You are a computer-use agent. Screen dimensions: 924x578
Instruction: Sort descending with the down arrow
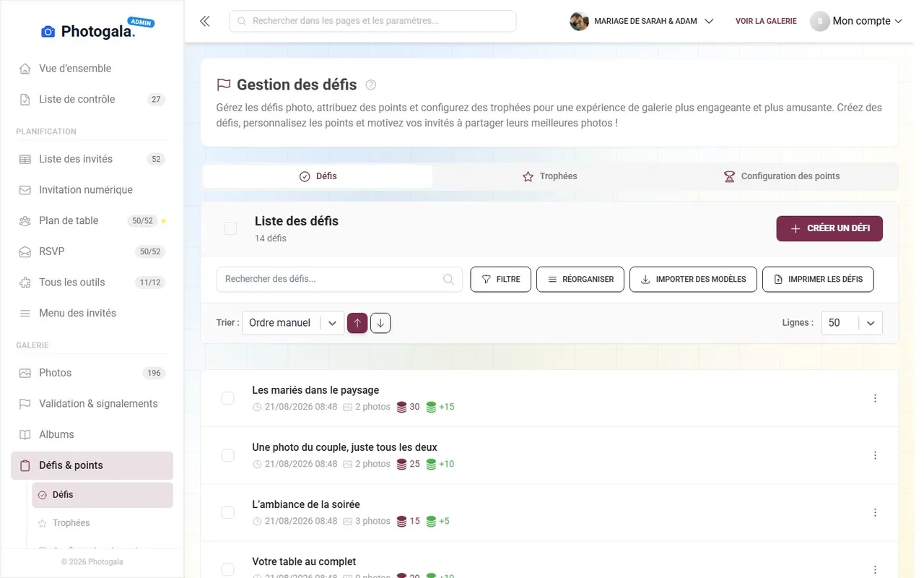tap(380, 323)
